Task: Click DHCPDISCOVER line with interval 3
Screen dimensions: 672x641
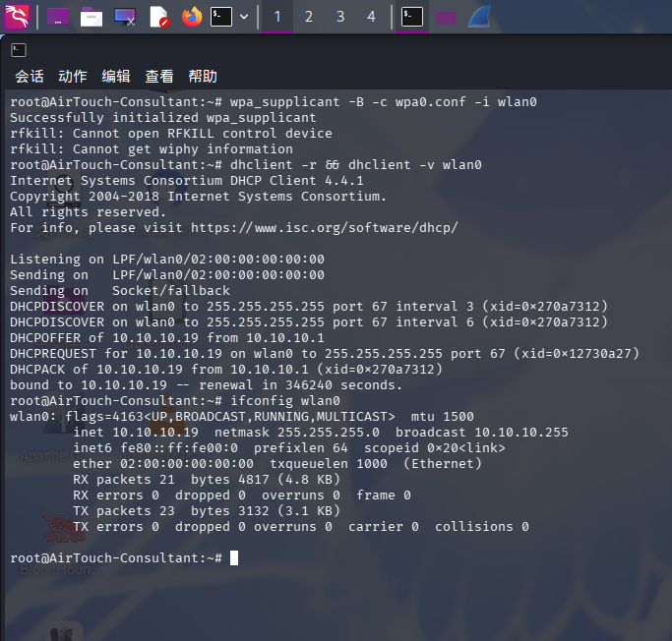Action: coord(309,307)
